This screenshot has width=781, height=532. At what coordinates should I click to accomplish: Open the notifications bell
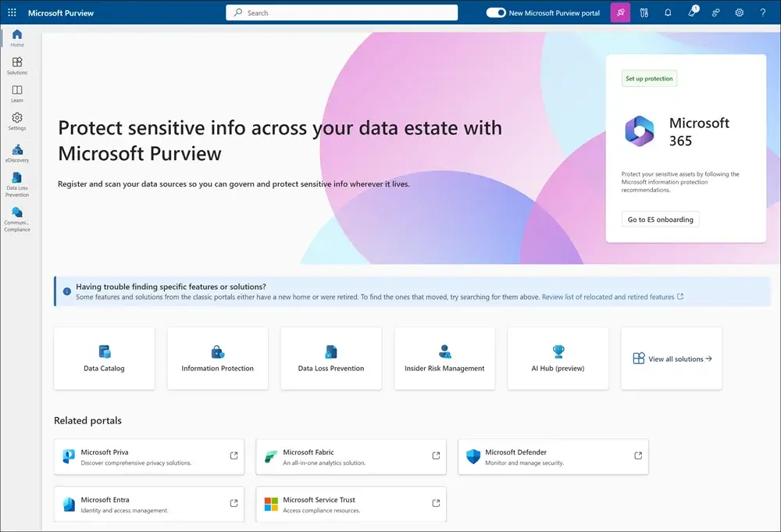coord(668,12)
